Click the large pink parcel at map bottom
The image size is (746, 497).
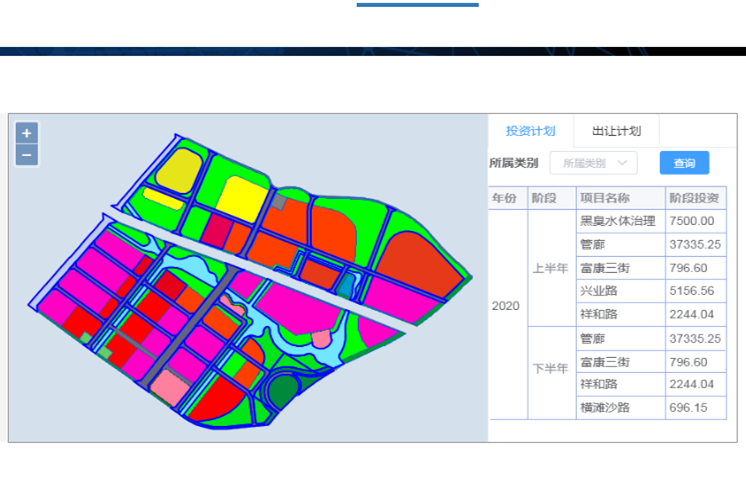[x=170, y=387]
